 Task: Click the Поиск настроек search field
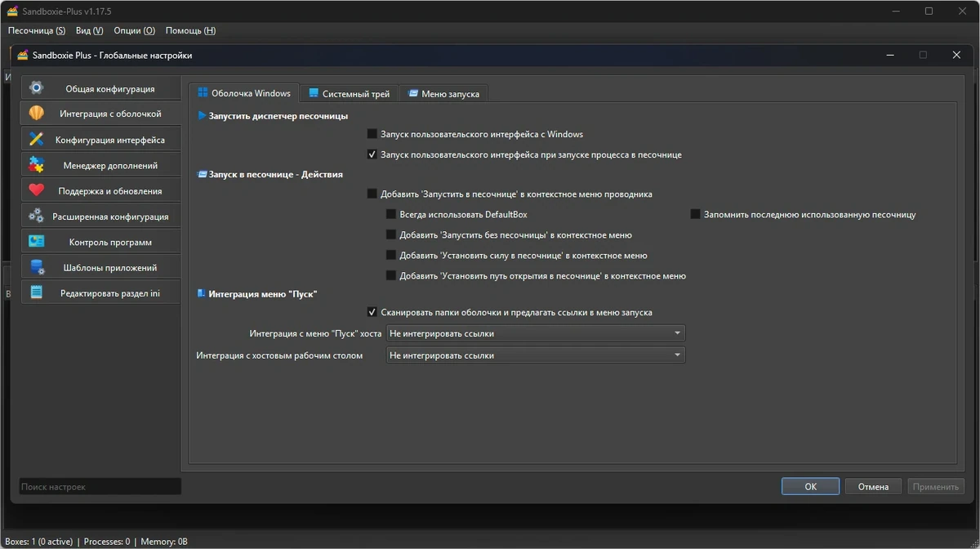click(100, 486)
